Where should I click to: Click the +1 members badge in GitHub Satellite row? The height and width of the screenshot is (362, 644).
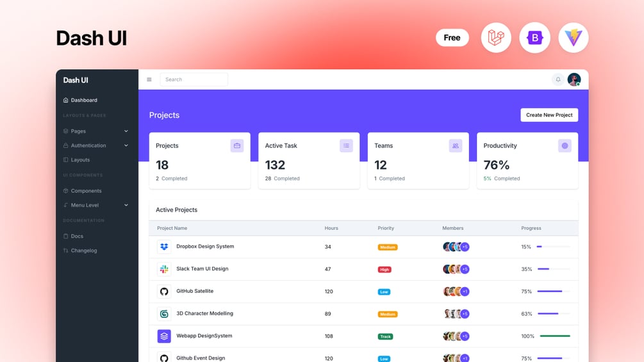pyautogui.click(x=465, y=292)
